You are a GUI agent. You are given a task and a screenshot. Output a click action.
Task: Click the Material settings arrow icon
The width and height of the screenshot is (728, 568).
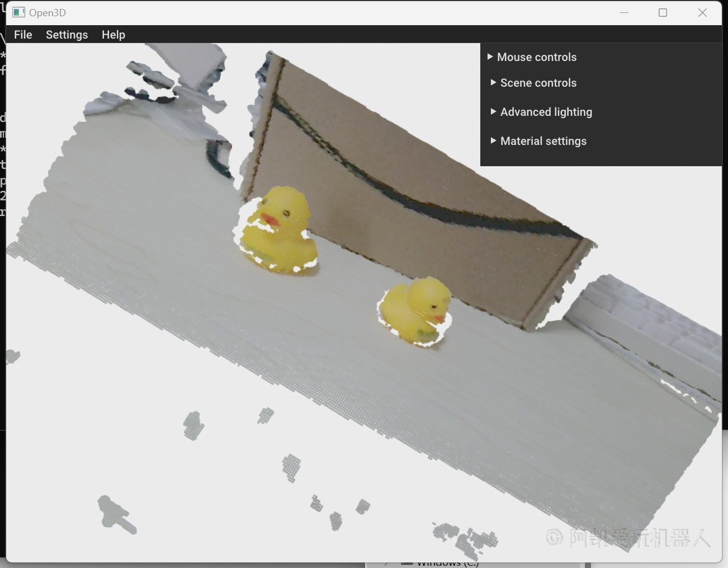coord(493,140)
